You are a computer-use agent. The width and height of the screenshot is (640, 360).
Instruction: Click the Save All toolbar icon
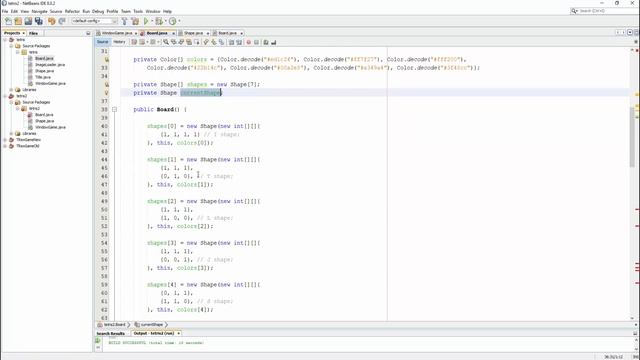pos(39,21)
